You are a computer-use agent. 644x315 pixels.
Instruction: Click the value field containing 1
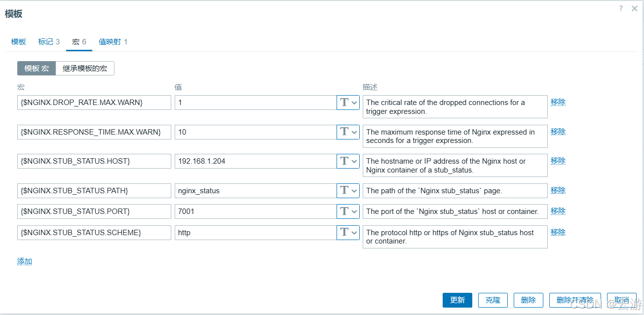tap(256, 103)
